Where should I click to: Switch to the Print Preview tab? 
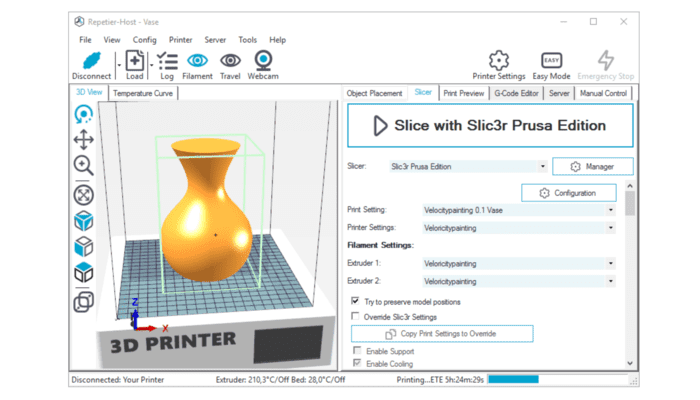pos(464,93)
